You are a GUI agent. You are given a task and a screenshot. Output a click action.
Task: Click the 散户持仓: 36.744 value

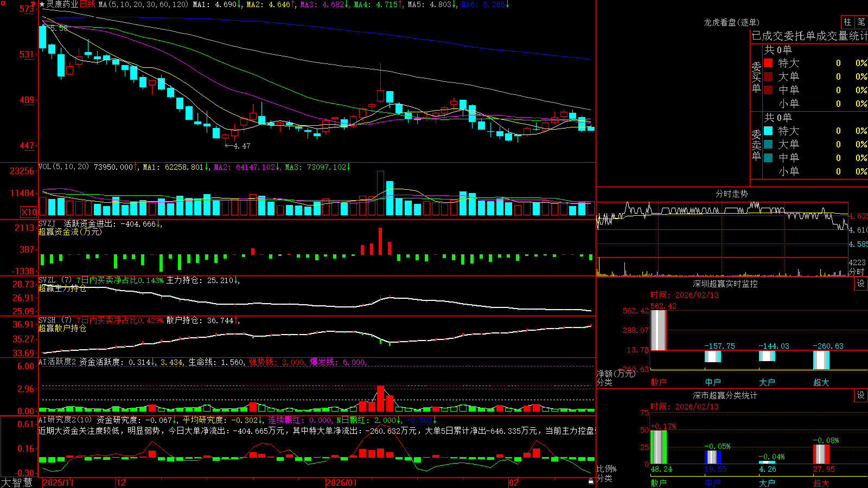pos(202,320)
